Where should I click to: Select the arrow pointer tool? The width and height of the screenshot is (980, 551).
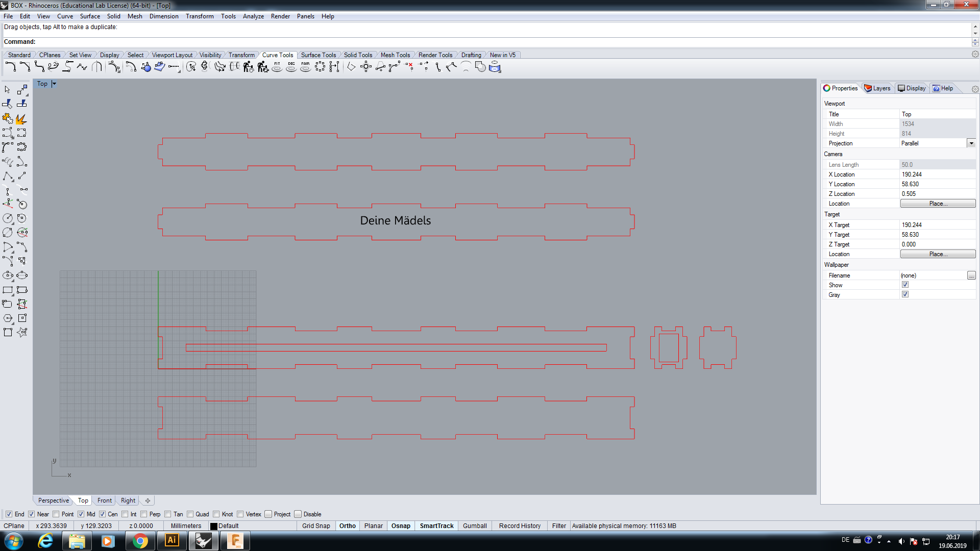tap(7, 89)
